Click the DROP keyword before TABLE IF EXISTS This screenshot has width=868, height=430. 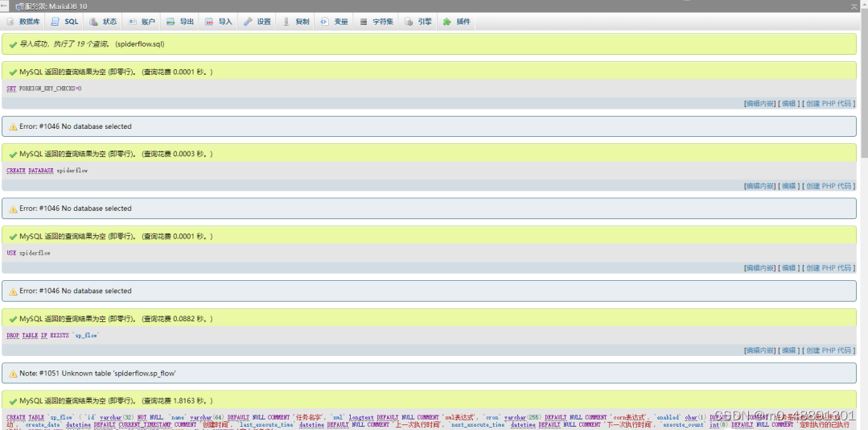coord(13,336)
